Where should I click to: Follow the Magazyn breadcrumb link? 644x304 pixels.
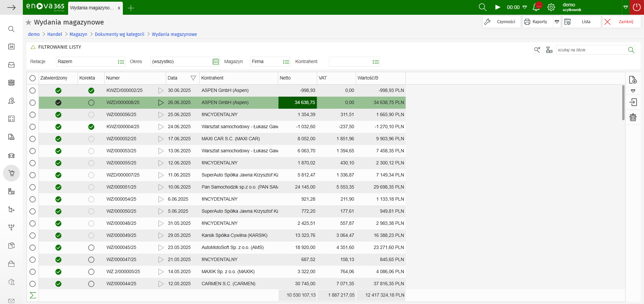tap(78, 34)
